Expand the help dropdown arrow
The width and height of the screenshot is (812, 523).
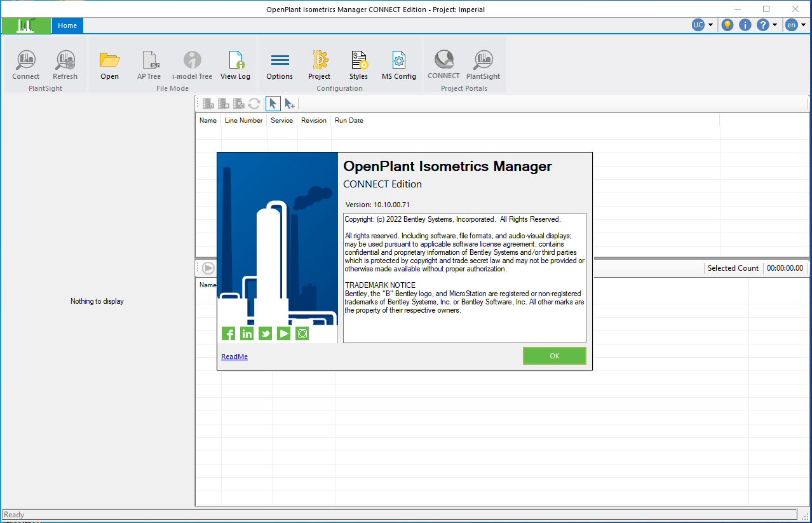[775, 25]
